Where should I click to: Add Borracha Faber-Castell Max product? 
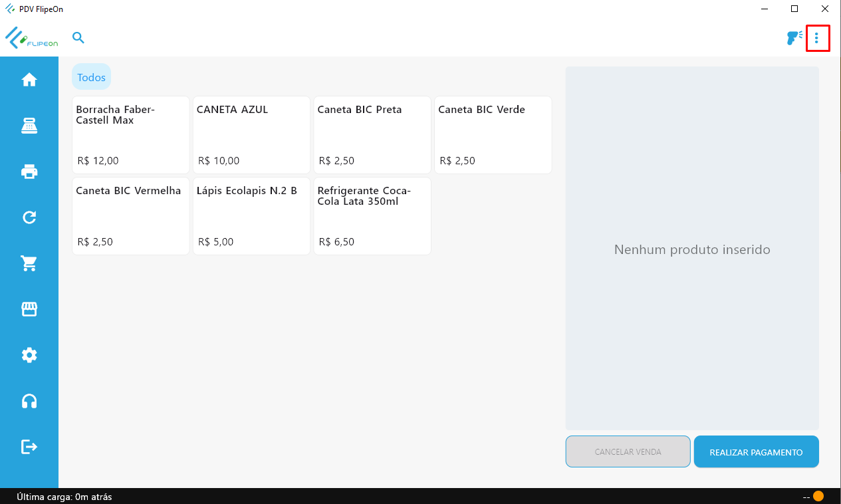point(131,135)
